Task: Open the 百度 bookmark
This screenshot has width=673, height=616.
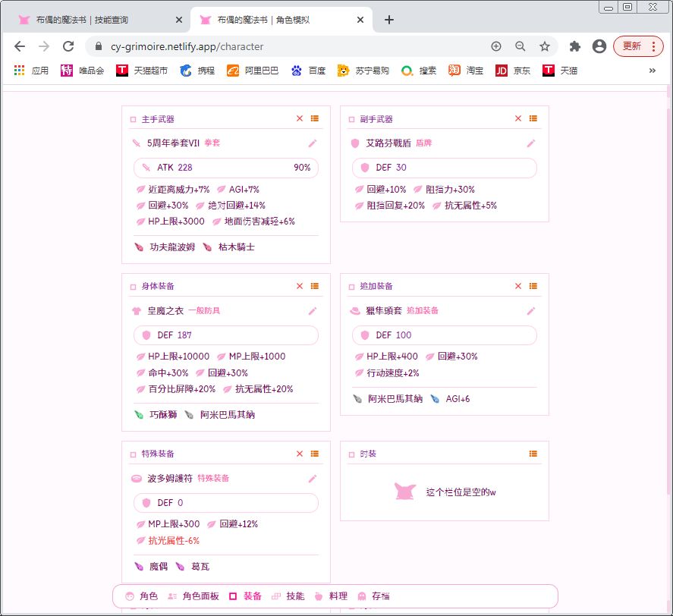Action: 308,71
